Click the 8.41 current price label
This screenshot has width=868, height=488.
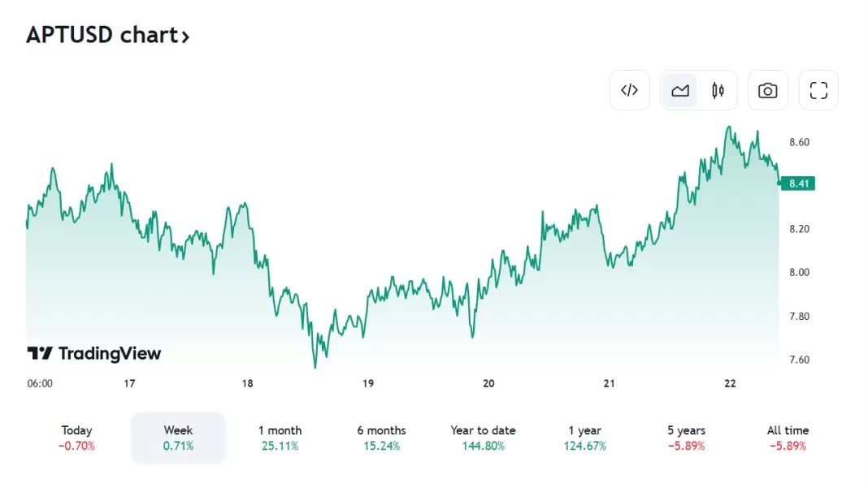tap(800, 184)
